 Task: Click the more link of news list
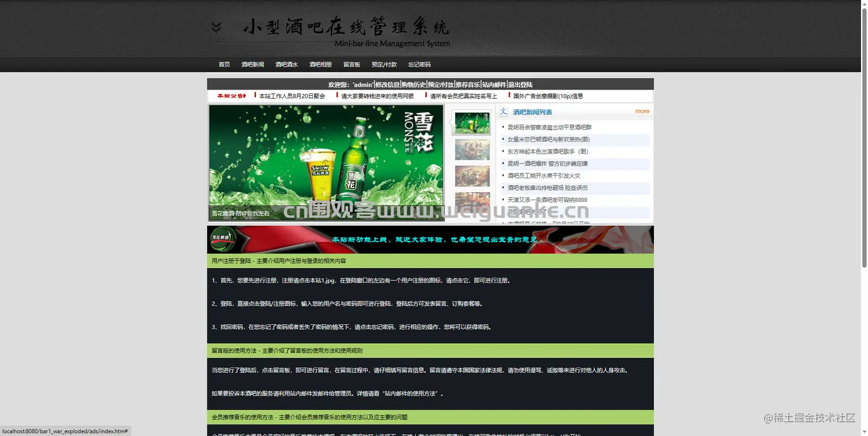pyautogui.click(x=642, y=111)
